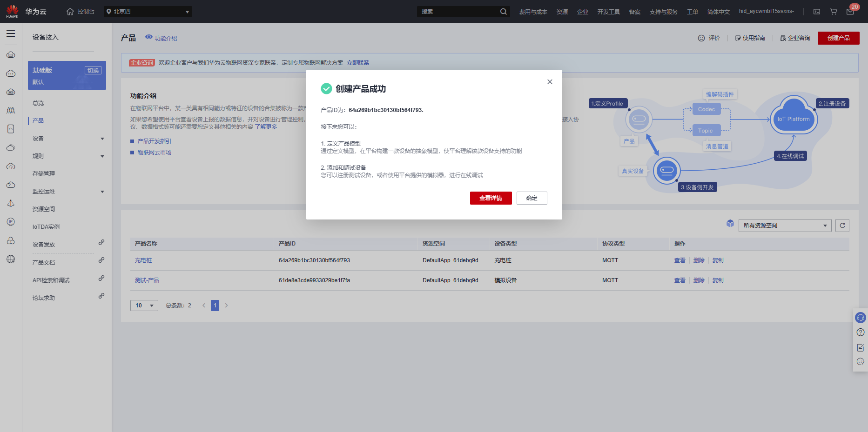
Task: Click the 查看详情 button
Action: tap(491, 198)
